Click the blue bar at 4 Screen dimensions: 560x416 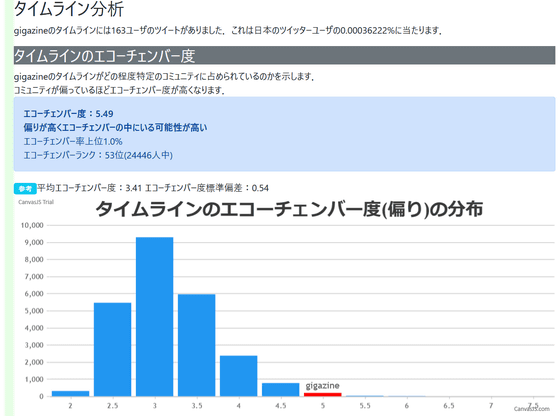pos(239,376)
